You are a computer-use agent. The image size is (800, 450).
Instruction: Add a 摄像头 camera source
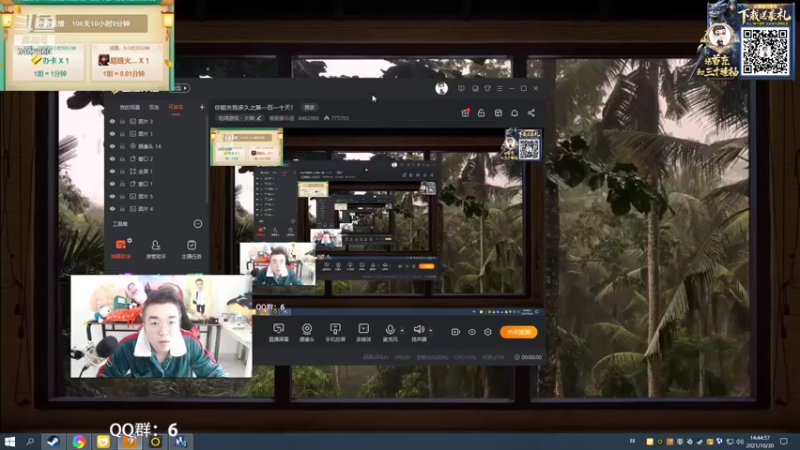coord(307,332)
